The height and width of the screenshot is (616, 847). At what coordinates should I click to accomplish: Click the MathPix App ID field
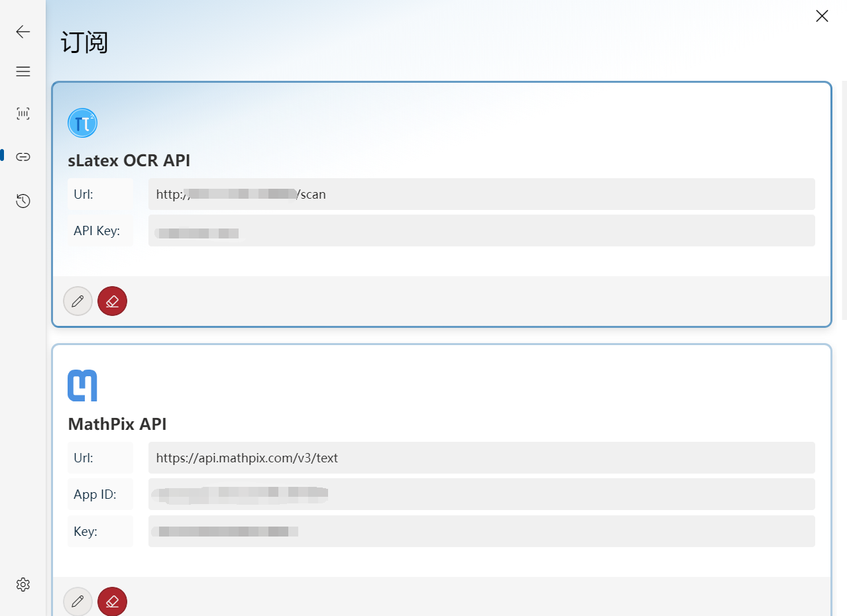(x=482, y=494)
